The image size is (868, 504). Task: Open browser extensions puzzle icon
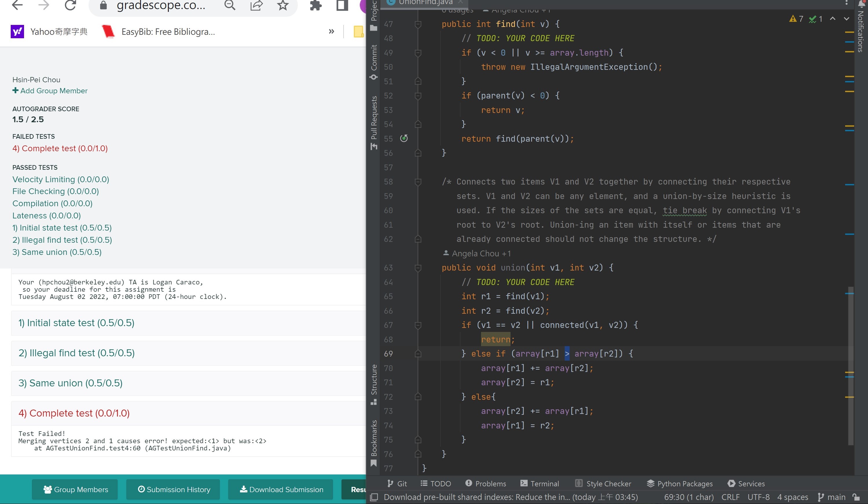tap(315, 5)
